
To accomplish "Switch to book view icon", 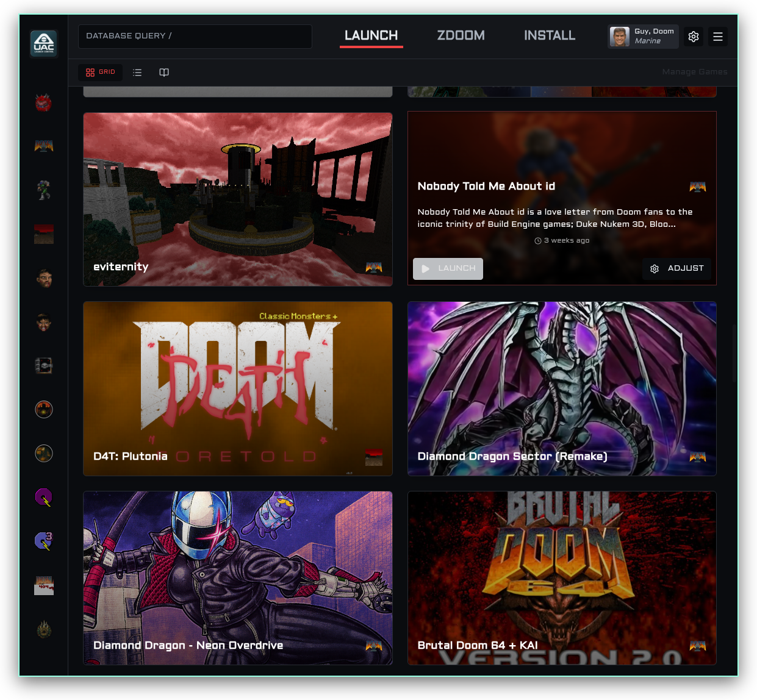I will pyautogui.click(x=164, y=73).
